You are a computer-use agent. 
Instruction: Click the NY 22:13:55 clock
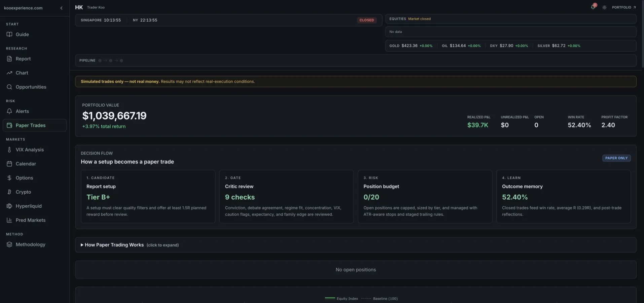coord(145,20)
